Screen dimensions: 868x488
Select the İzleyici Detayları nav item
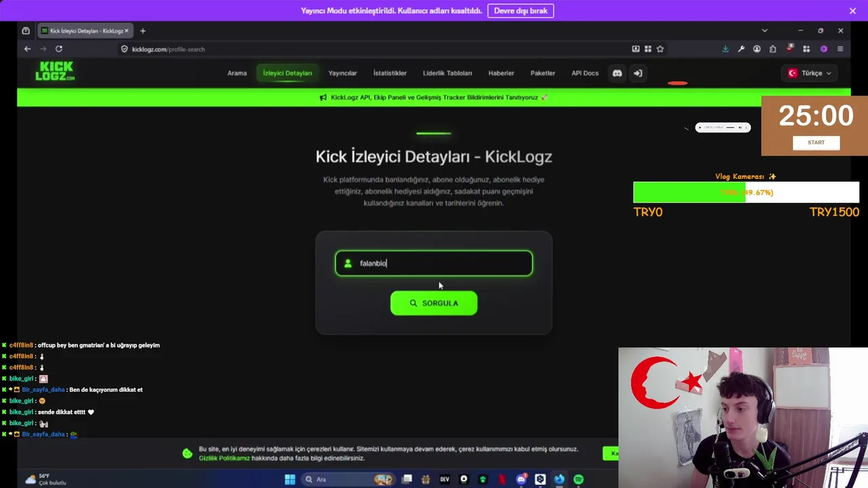click(288, 73)
